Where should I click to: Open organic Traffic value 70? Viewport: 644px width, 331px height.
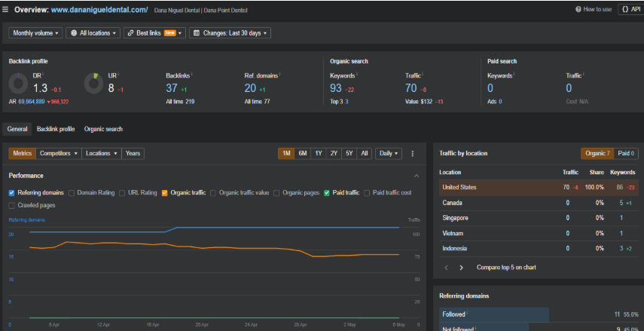point(411,88)
